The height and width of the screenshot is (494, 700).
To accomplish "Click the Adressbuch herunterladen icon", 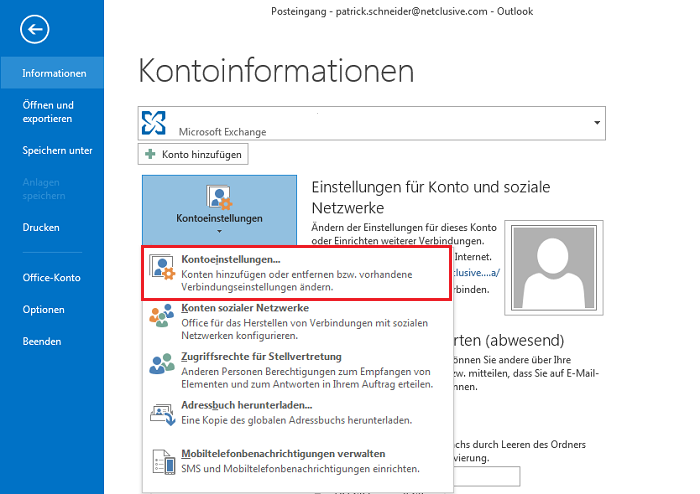I will point(162,415).
